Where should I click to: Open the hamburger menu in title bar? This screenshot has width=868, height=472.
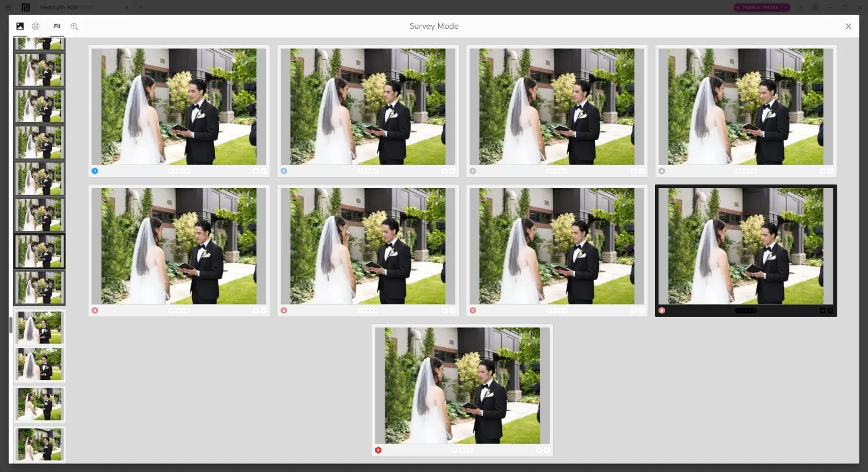[x=8, y=8]
